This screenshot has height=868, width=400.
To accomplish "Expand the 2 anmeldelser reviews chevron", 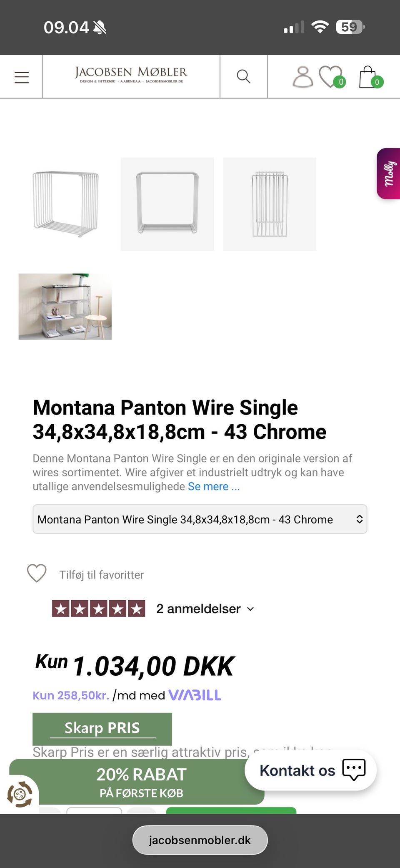I will tap(250, 609).
